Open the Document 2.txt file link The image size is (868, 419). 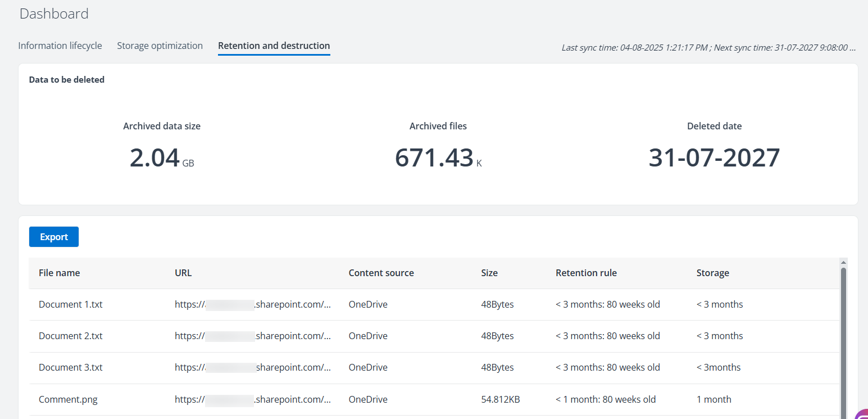70,336
